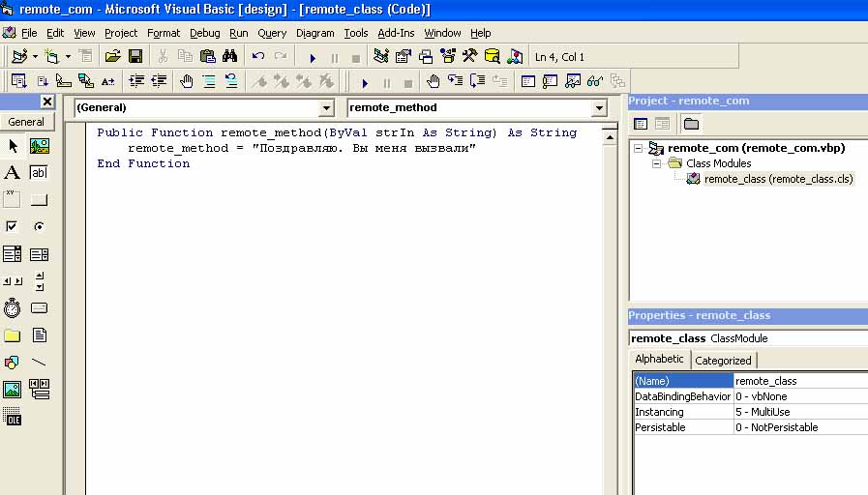Select the CheckBox control in the Toolbox
This screenshot has height=495, width=868.
click(13, 226)
